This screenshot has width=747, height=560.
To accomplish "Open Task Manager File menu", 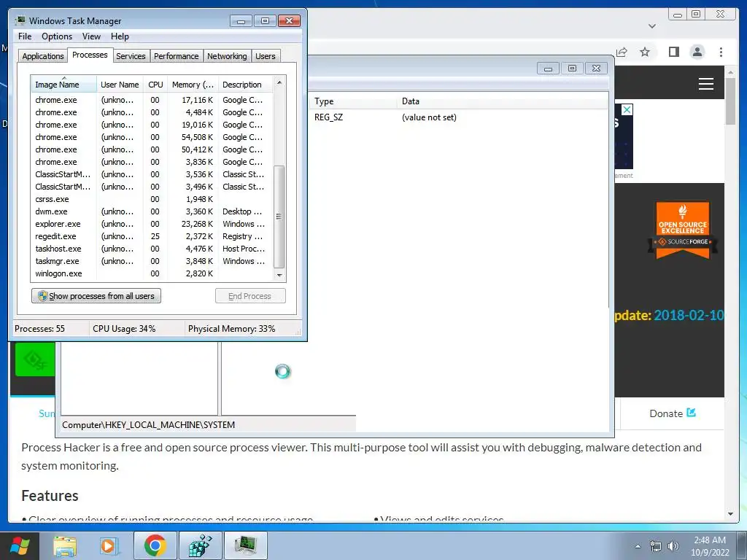I will [x=25, y=36].
